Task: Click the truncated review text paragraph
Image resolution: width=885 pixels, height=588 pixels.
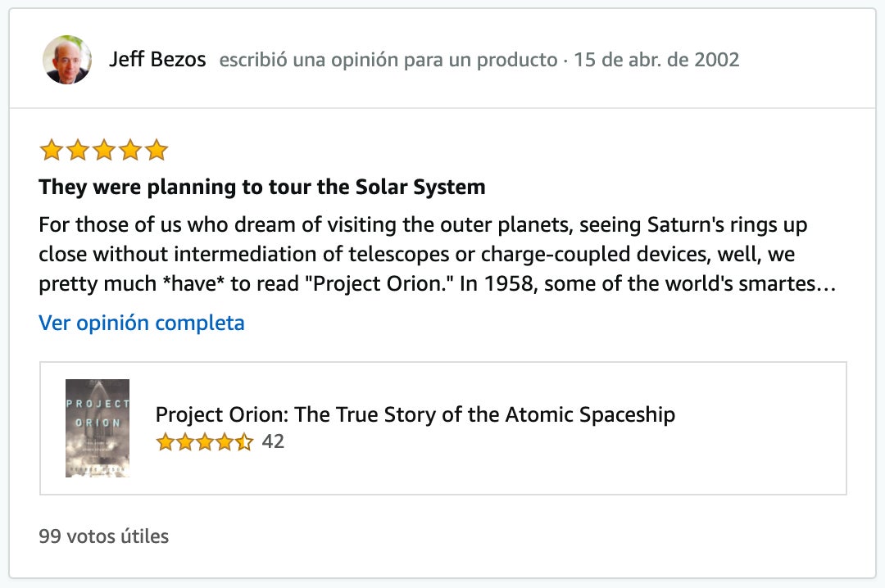Action: (x=423, y=254)
